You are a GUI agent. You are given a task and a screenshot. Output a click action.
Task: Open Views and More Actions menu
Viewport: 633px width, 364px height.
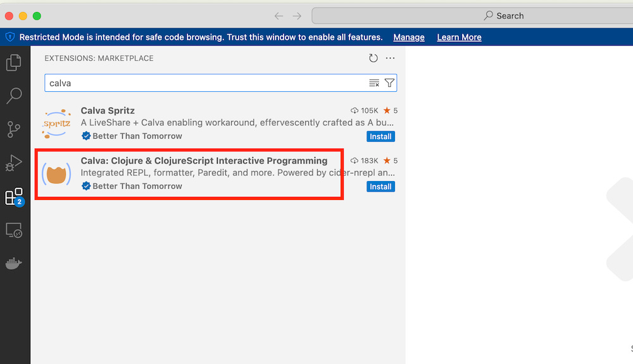pos(390,58)
